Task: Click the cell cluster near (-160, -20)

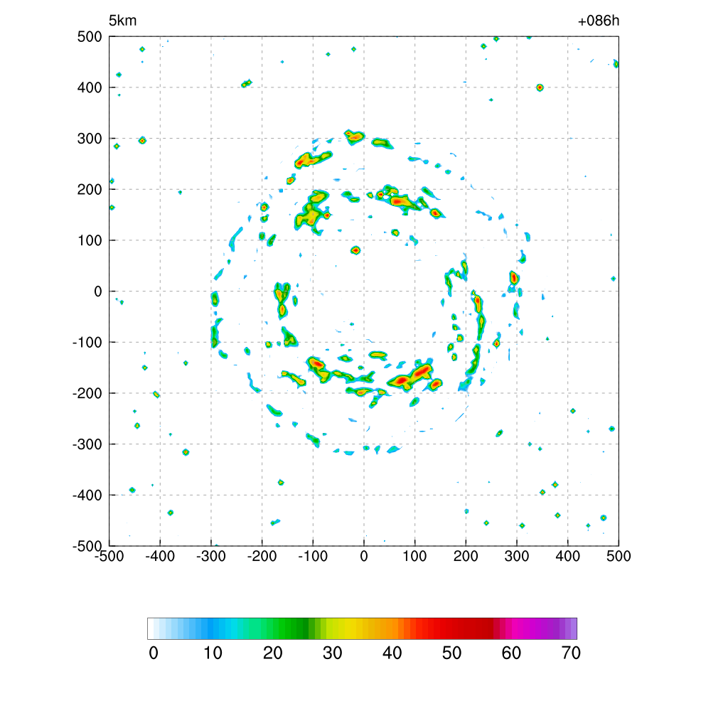Action: pyautogui.click(x=282, y=301)
